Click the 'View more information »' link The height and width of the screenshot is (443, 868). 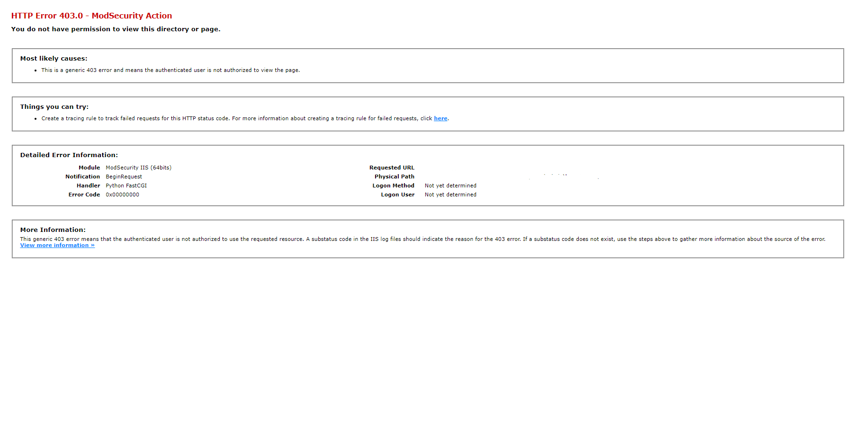point(57,245)
